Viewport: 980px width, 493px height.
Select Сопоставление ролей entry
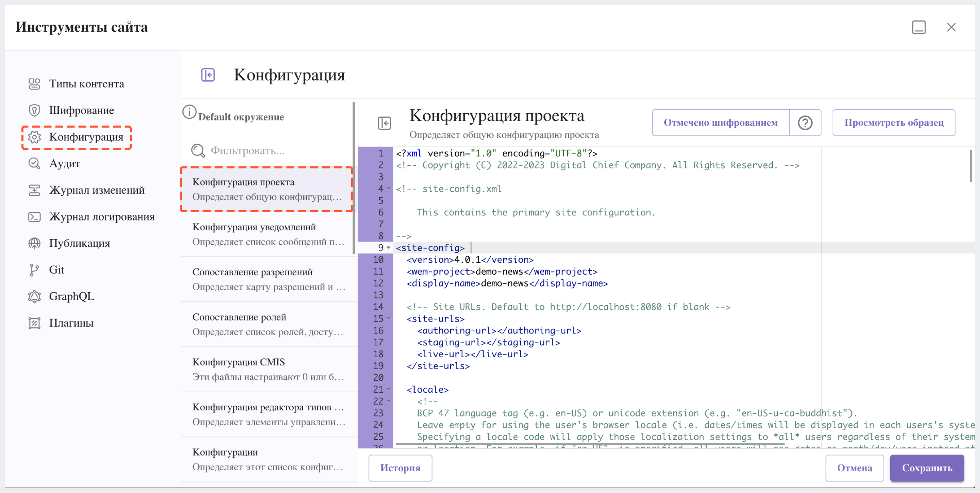tap(269, 325)
